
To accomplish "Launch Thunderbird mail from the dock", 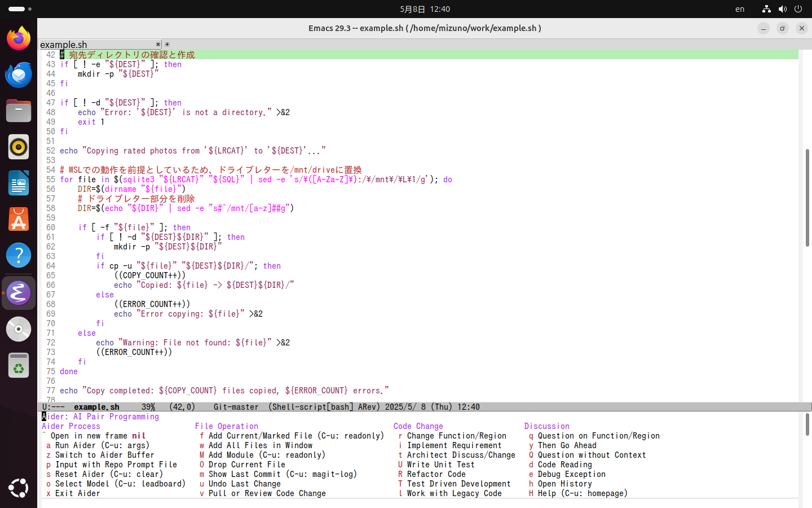I will [x=19, y=75].
